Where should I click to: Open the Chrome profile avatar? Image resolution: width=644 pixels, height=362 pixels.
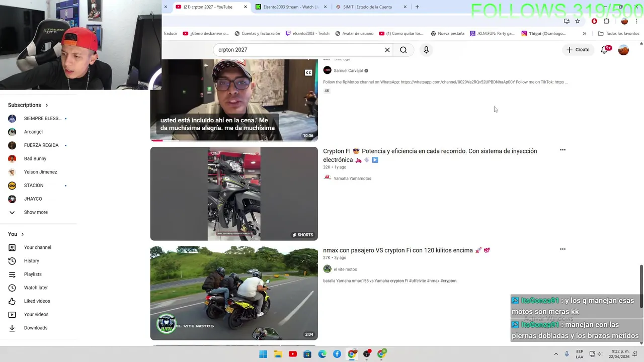(x=624, y=21)
